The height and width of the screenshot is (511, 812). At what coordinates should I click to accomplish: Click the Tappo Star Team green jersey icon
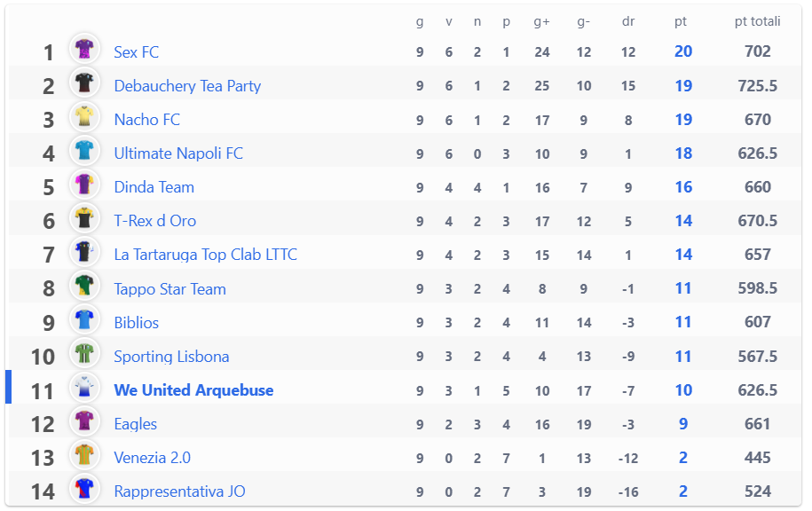[x=84, y=286]
